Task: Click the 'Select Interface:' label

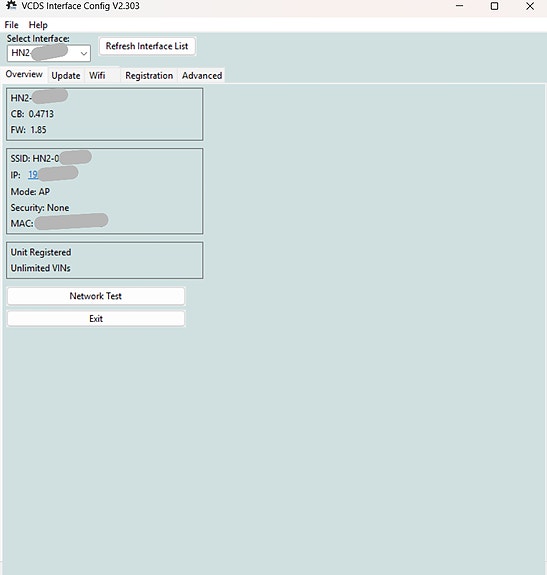Action: click(x=38, y=39)
